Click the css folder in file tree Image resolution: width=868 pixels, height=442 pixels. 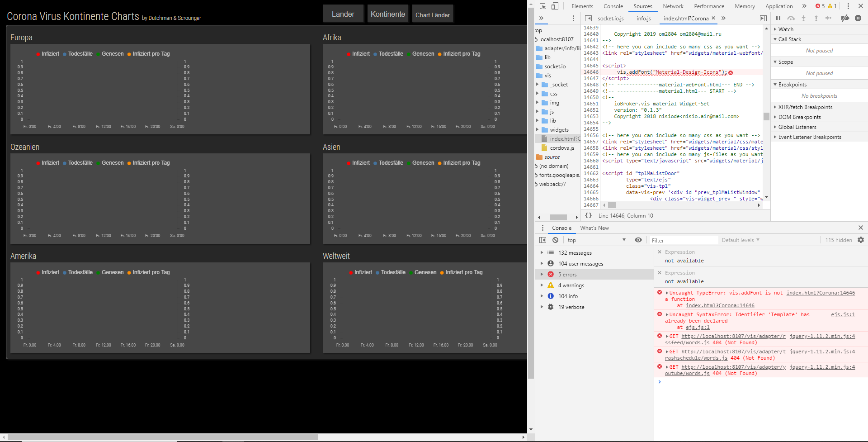tap(553, 94)
